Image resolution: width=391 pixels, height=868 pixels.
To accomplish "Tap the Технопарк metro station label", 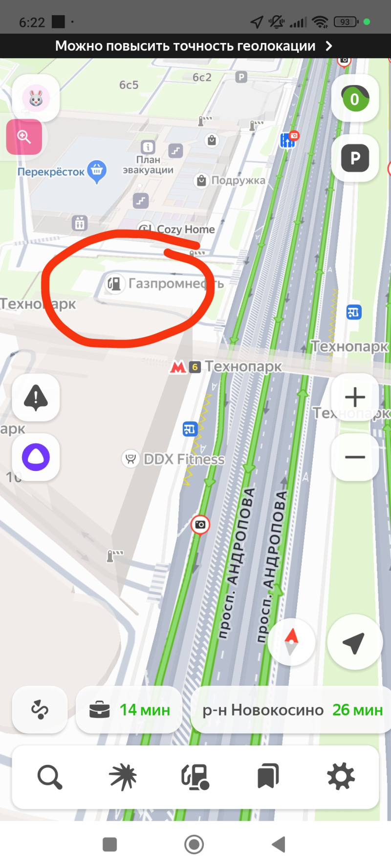I will coord(243,366).
